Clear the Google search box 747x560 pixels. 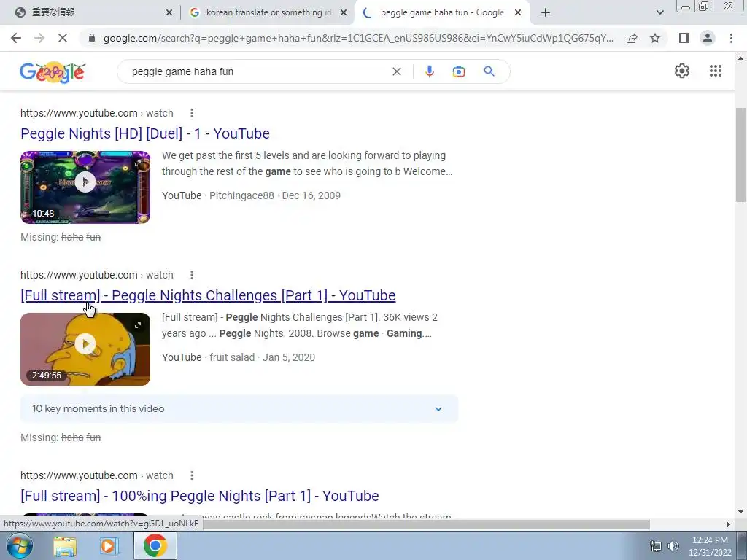pos(396,71)
